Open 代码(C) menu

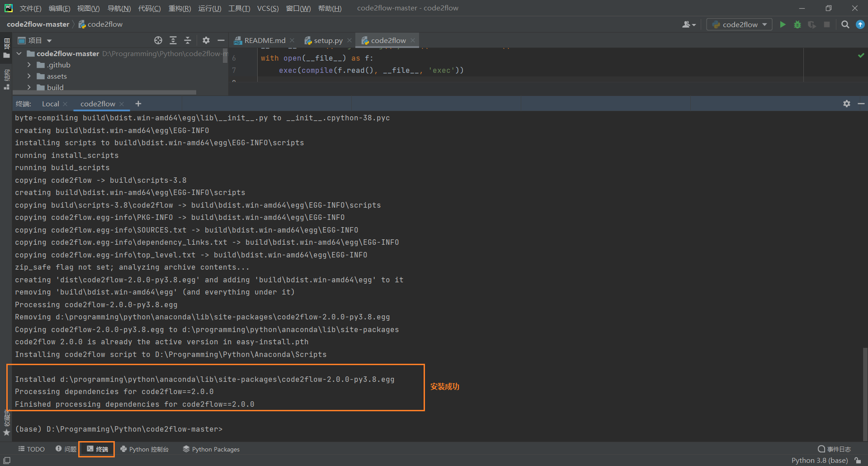point(149,9)
